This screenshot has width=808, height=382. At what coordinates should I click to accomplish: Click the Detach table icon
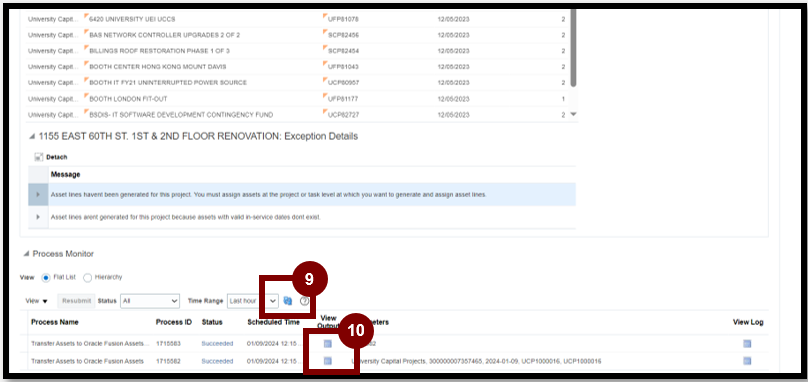tap(39, 157)
